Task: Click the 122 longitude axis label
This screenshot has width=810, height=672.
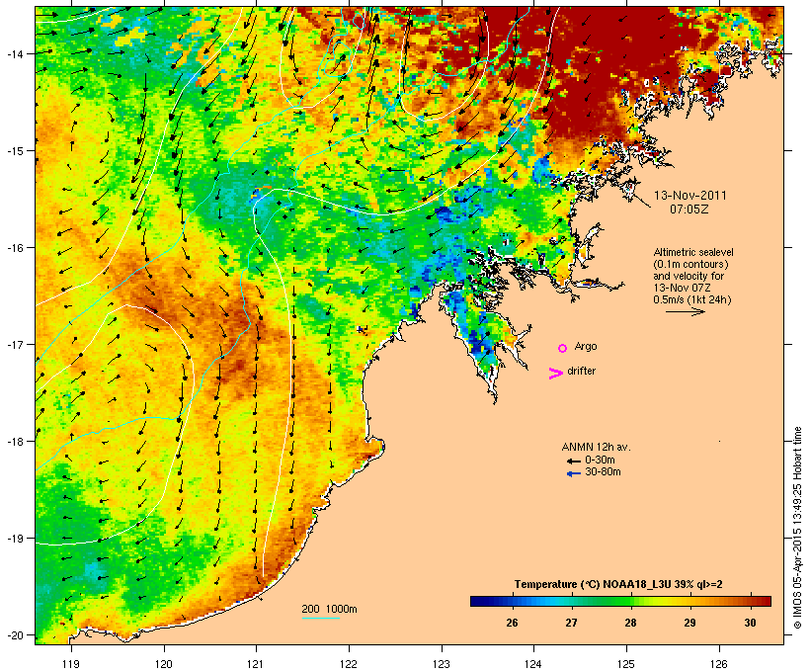Action: [349, 664]
